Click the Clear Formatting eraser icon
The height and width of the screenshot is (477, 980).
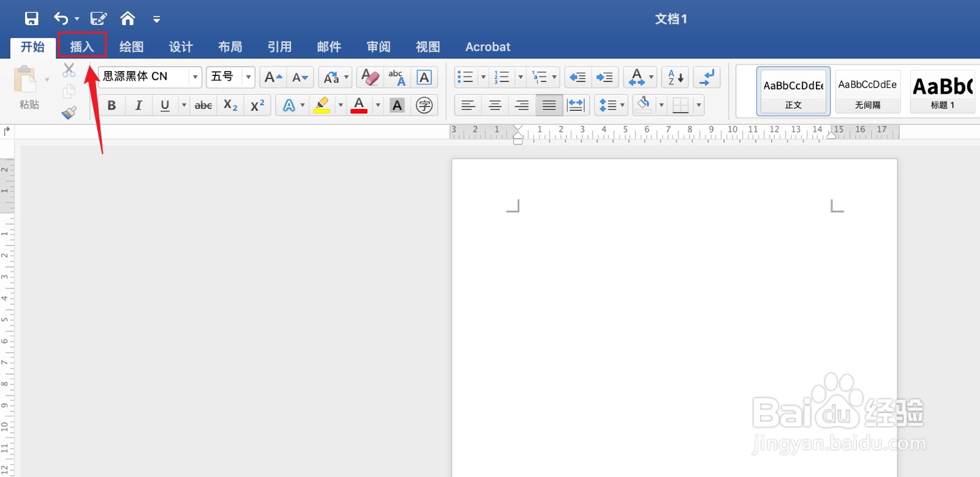(370, 77)
